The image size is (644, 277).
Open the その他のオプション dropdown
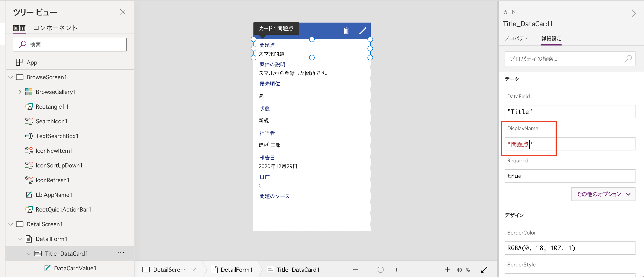point(603,194)
